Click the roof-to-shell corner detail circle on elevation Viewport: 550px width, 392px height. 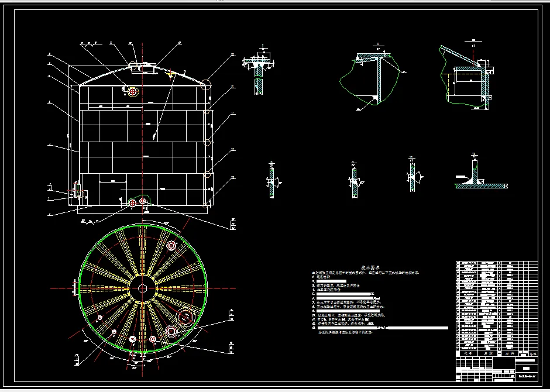pyautogui.click(x=206, y=84)
